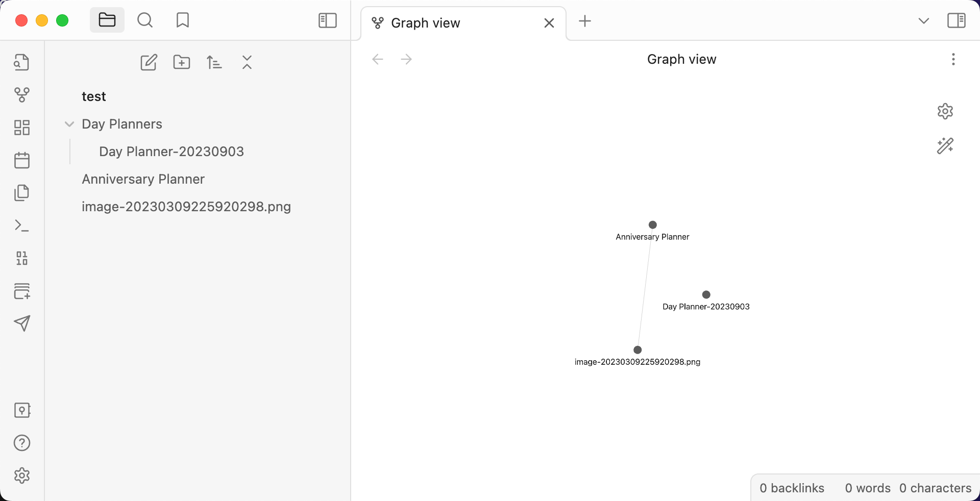This screenshot has height=501, width=980.
Task: Create a new folder
Action: click(x=182, y=62)
